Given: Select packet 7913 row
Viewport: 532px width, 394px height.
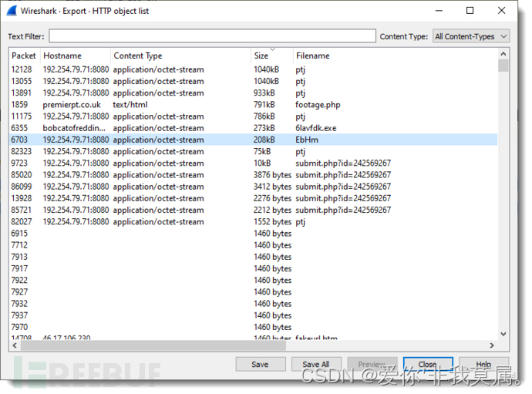Looking at the screenshot, I should [253, 257].
